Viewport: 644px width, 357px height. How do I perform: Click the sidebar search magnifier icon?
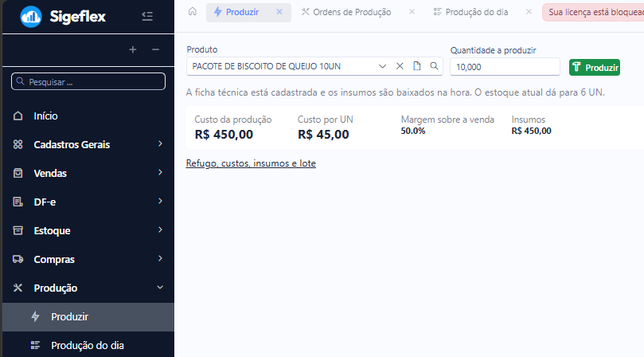[x=20, y=81]
